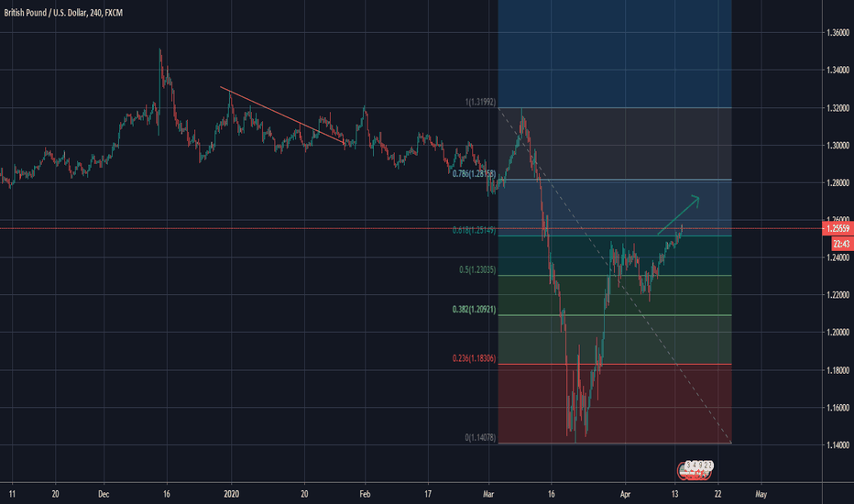Select the Fibonacci label 0.236(1.18306)
Screen dimensions: 854x504
click(474, 358)
